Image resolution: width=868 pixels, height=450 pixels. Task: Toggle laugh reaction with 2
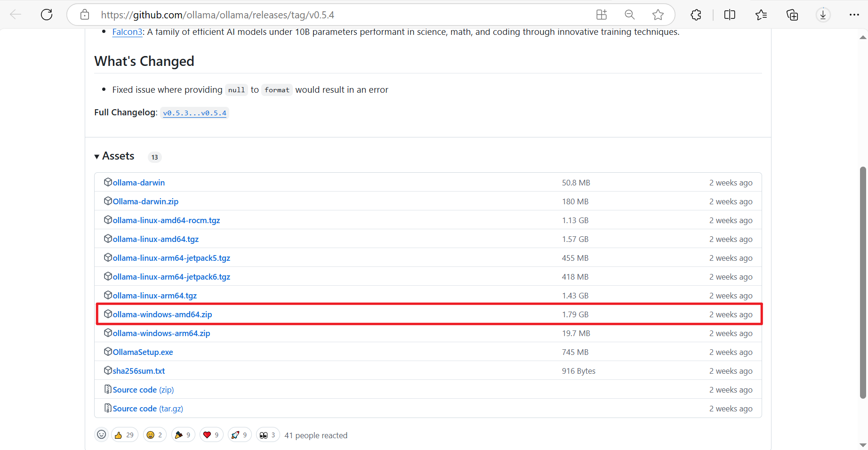pos(154,435)
